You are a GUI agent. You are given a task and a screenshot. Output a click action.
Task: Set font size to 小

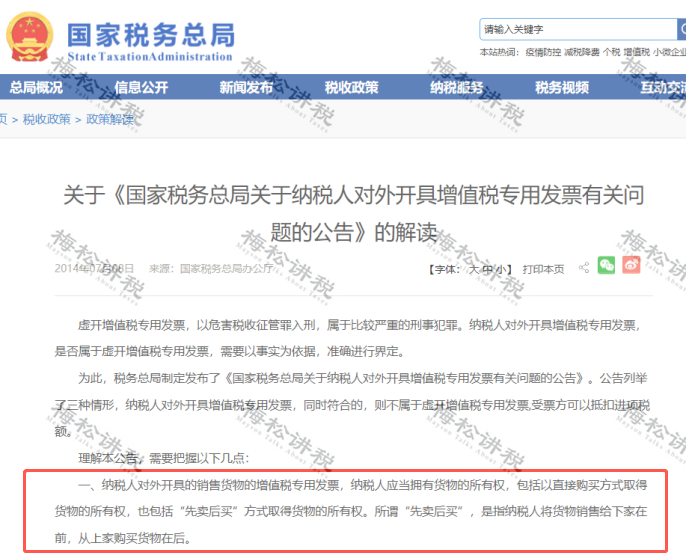500,269
